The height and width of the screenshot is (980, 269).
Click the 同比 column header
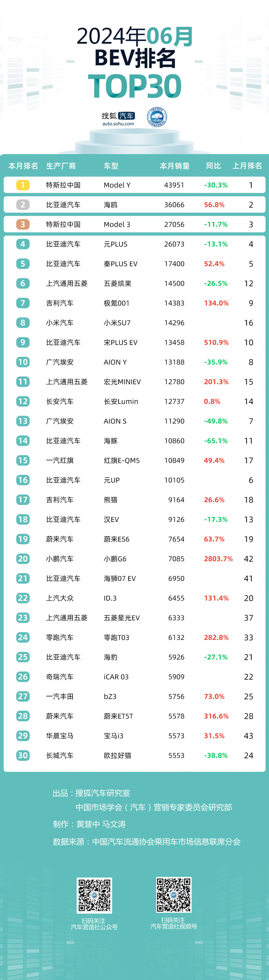click(x=213, y=166)
